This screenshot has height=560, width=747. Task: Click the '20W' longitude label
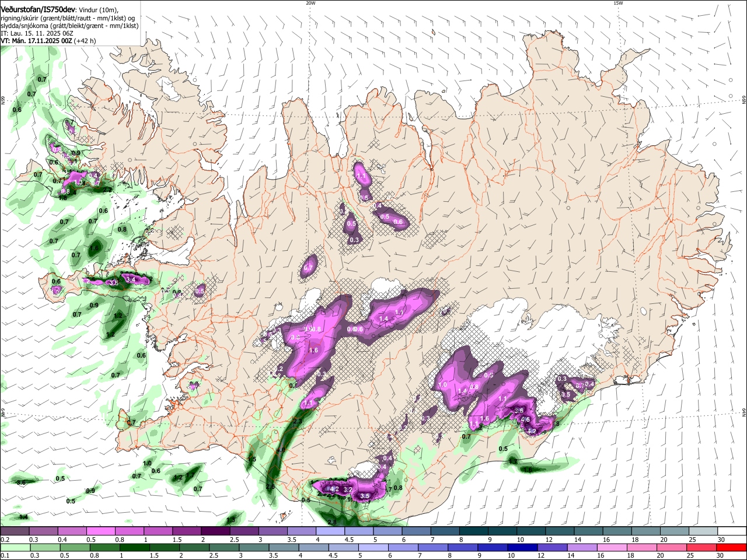pyautogui.click(x=310, y=3)
